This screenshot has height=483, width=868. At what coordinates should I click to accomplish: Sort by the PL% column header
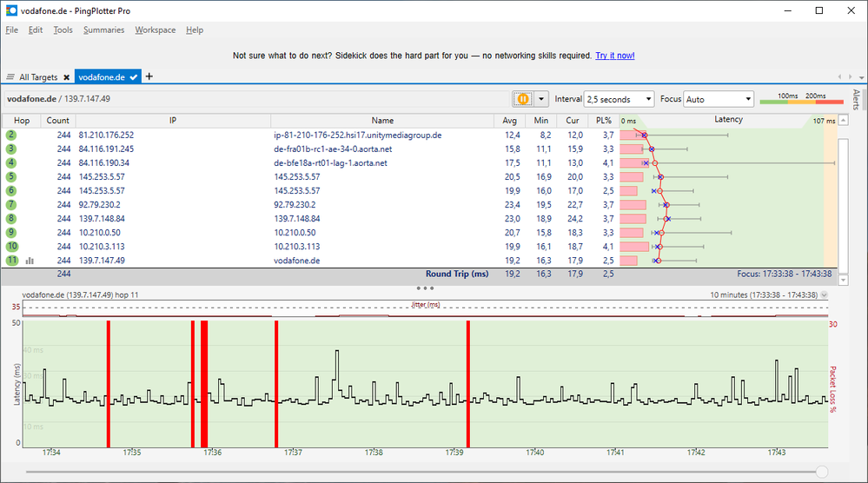pos(603,120)
